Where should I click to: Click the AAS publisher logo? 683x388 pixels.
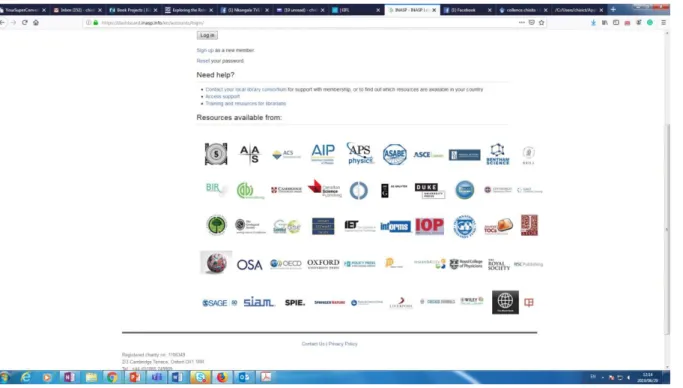pyautogui.click(x=250, y=155)
